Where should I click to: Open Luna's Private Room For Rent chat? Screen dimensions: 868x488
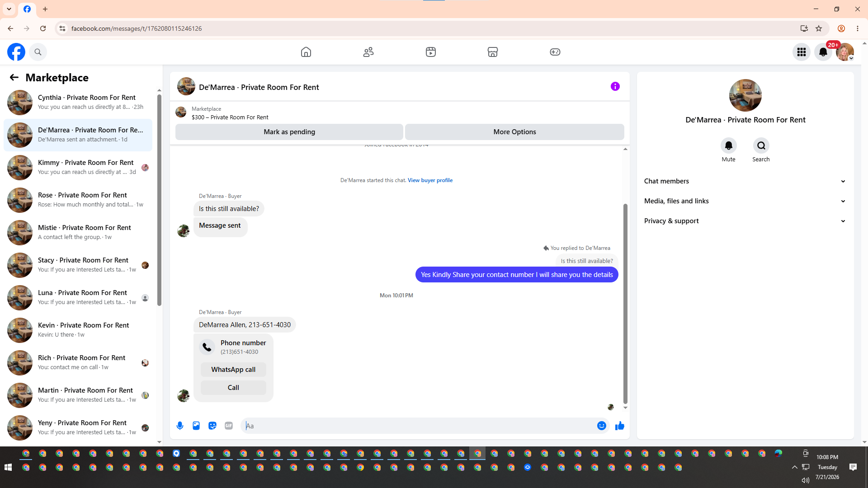(x=78, y=298)
